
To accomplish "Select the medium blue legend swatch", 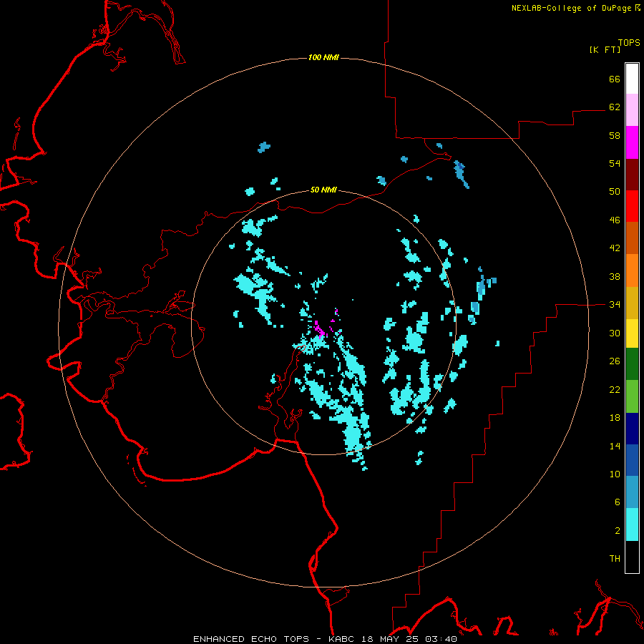I will tap(632, 460).
